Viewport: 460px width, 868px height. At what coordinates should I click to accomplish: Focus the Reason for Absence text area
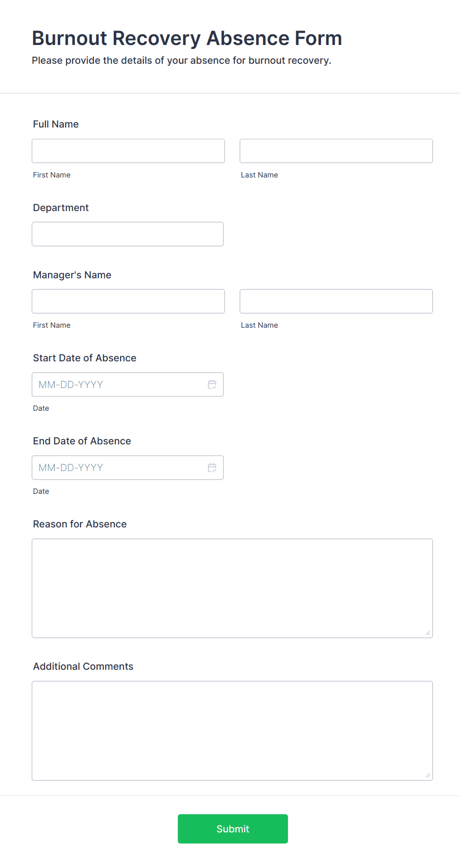pyautogui.click(x=232, y=588)
